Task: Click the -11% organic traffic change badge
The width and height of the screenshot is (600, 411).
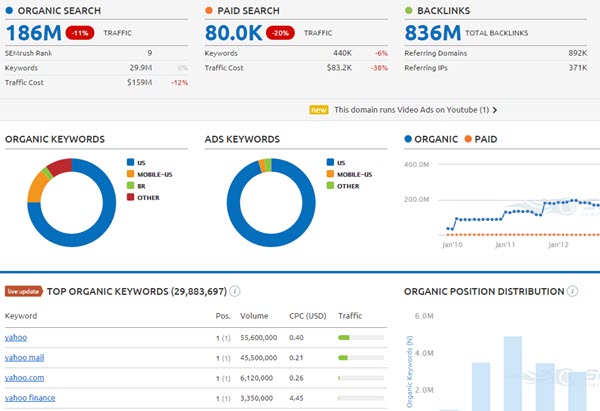Action: click(80, 33)
